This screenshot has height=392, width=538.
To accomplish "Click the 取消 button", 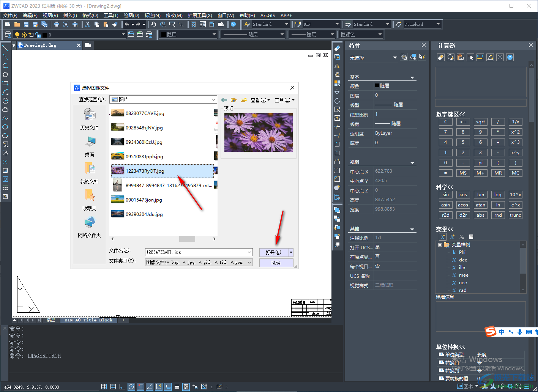I will pos(276,263).
